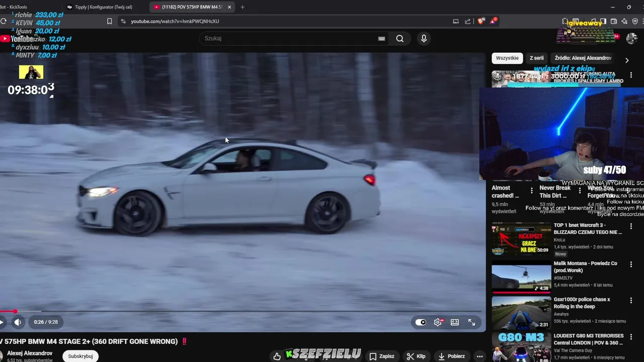Like the video with thumbs-up button
Screen dimensions: 644x362
[277, 356]
